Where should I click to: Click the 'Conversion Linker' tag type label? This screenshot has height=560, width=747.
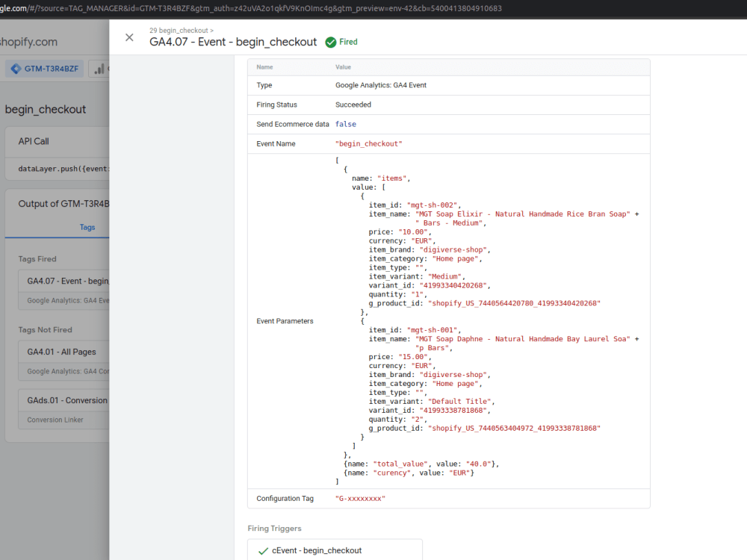[x=55, y=420]
